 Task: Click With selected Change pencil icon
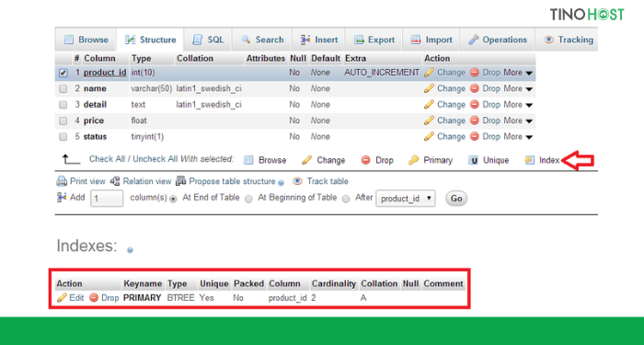tap(306, 160)
